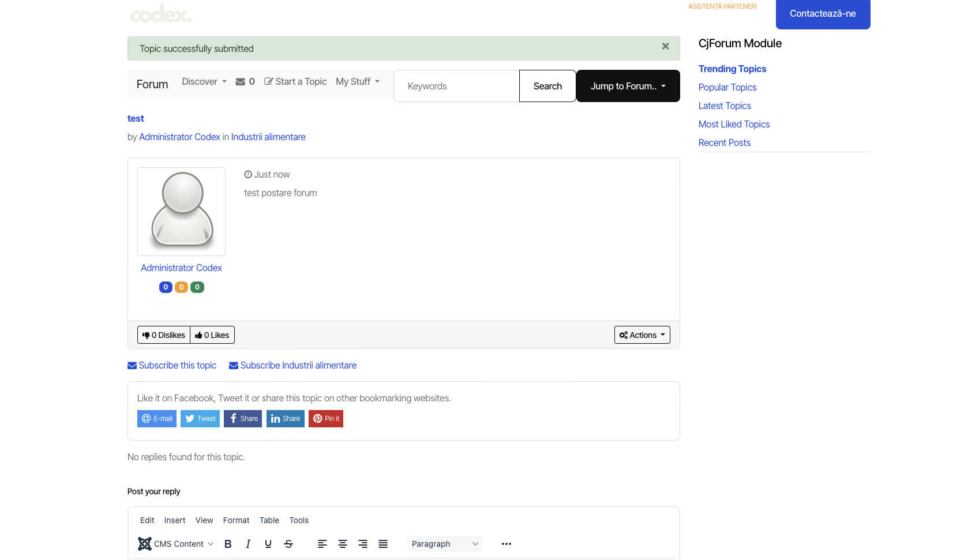Image resolution: width=979 pixels, height=560 pixels.
Task: Click the messages envelope icon
Action: [241, 82]
